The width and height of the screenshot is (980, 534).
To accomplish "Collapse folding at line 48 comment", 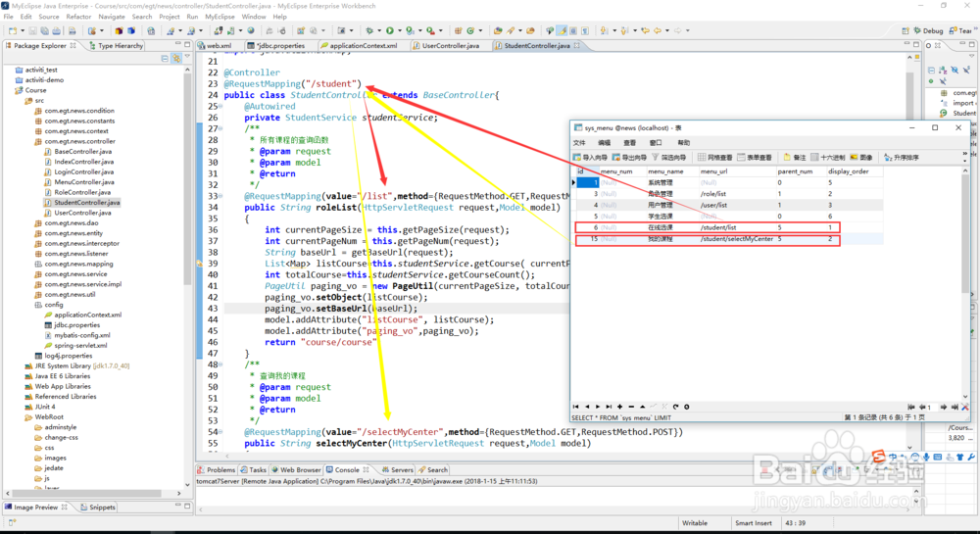I will point(220,364).
